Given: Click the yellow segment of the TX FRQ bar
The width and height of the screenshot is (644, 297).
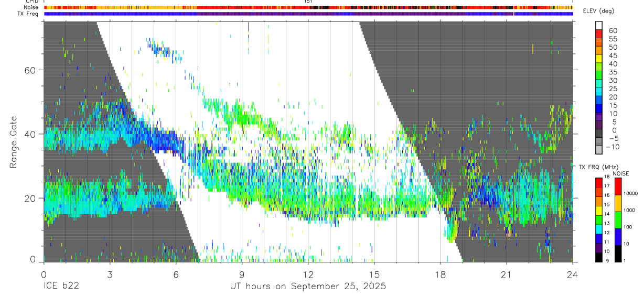Looking at the screenshot, I should coord(599,211).
